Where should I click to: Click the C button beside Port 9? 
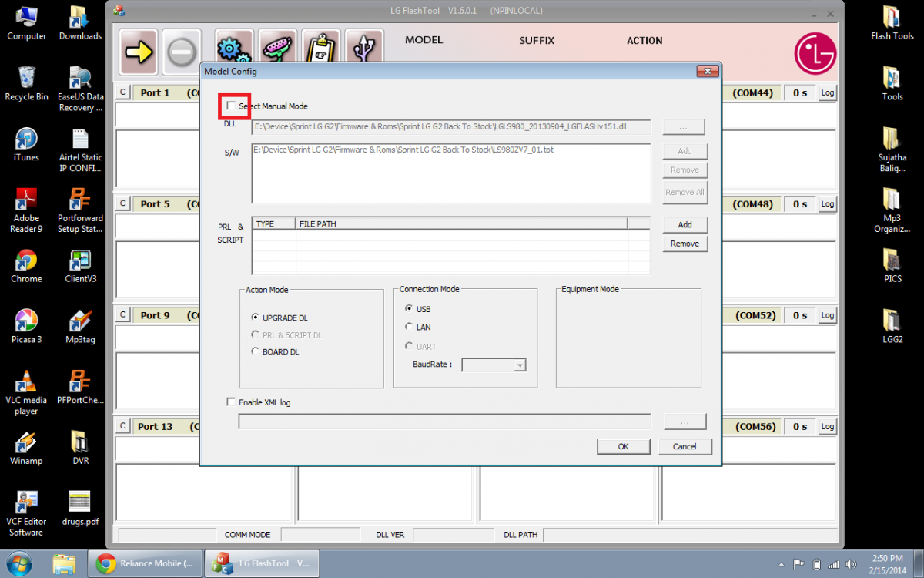(x=122, y=314)
